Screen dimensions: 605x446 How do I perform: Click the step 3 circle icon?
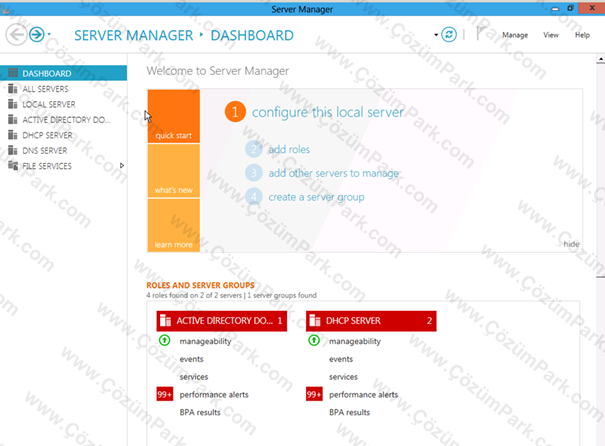253,173
